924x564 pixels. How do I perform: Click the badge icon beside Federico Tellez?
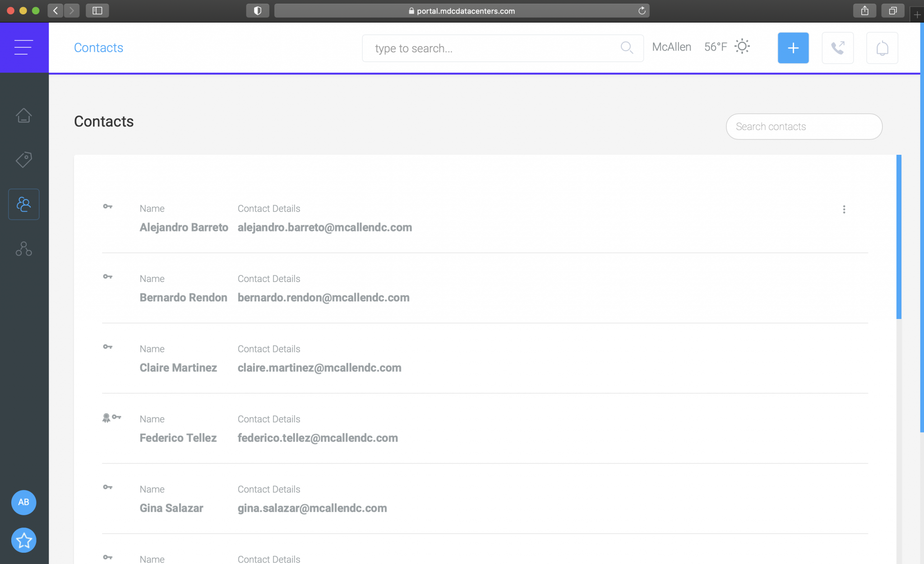tap(106, 418)
